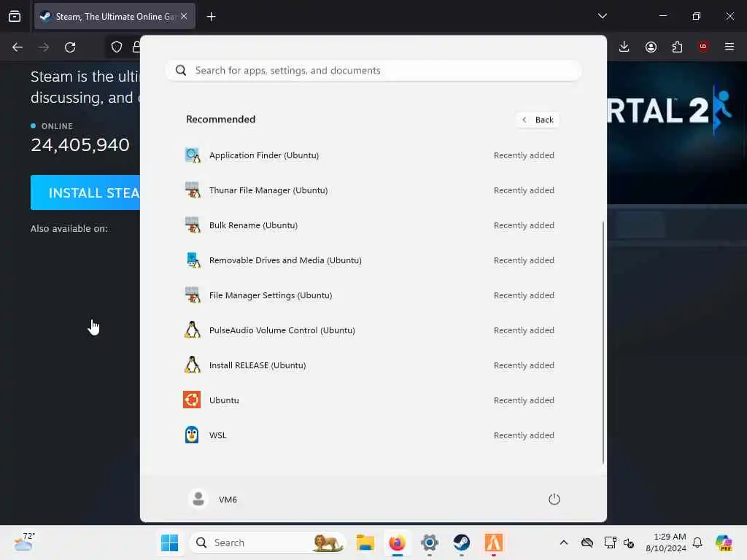Click 'Removable Drives and Media (Ubuntu)' text
The height and width of the screenshot is (560, 747).
[x=285, y=260]
